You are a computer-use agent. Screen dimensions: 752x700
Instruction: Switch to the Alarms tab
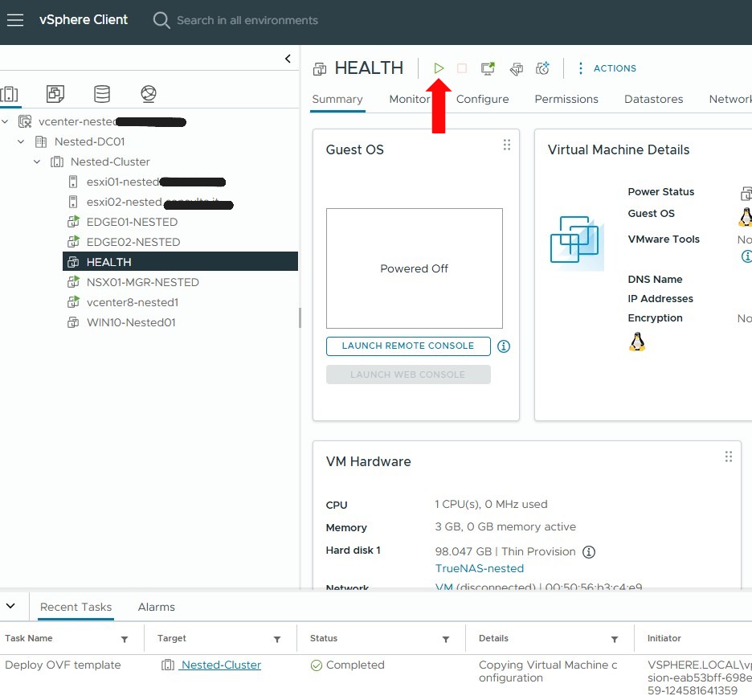[x=157, y=607]
